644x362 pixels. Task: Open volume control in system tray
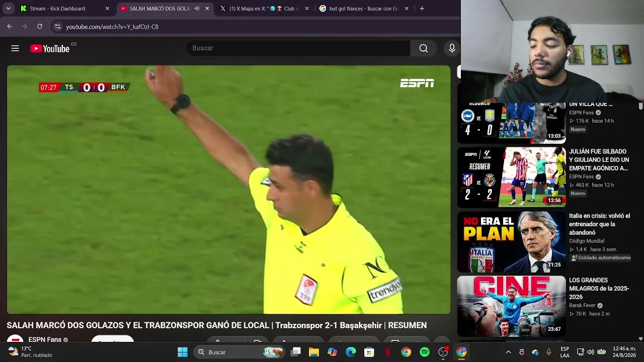click(x=591, y=352)
